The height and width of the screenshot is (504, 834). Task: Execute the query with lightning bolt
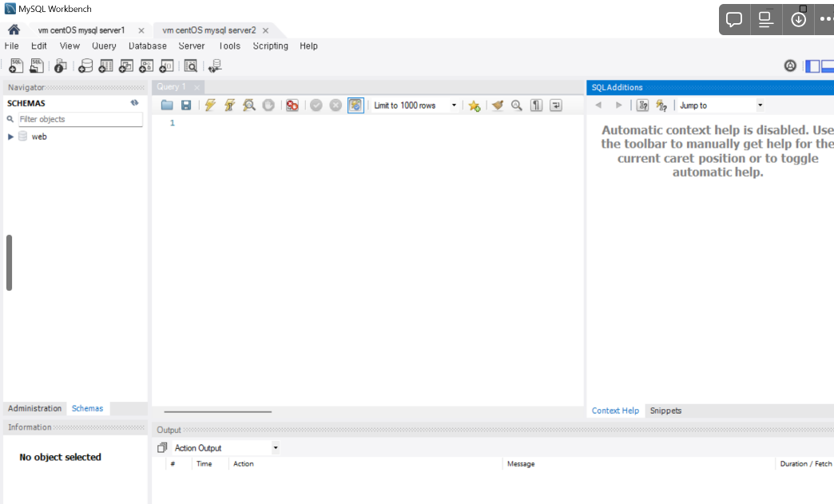(210, 105)
